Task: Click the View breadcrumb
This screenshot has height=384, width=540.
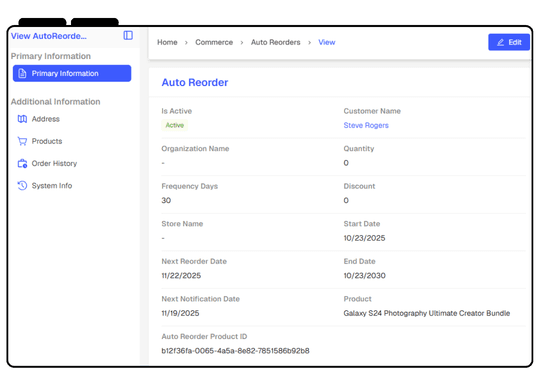Action: tap(326, 42)
